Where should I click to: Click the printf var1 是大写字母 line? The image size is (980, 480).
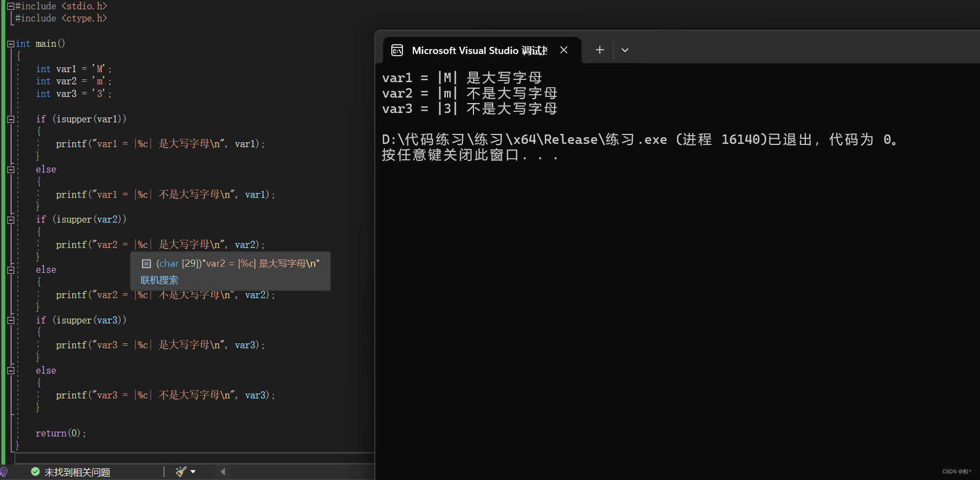[x=160, y=144]
